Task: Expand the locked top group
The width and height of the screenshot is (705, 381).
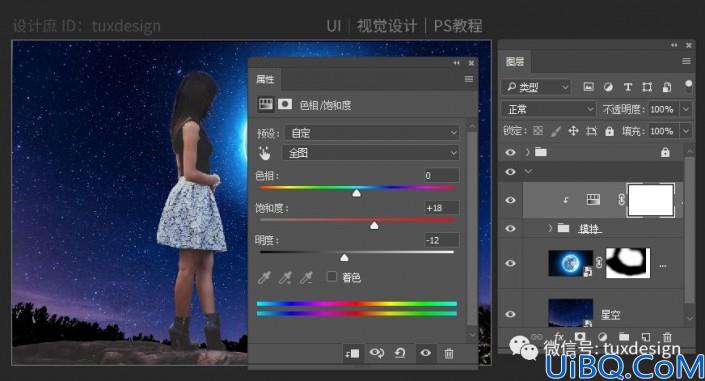Action: tap(527, 152)
